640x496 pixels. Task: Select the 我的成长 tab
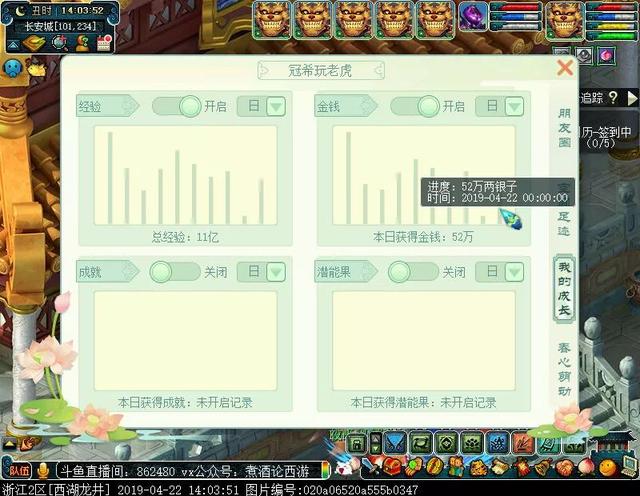pyautogui.click(x=564, y=288)
